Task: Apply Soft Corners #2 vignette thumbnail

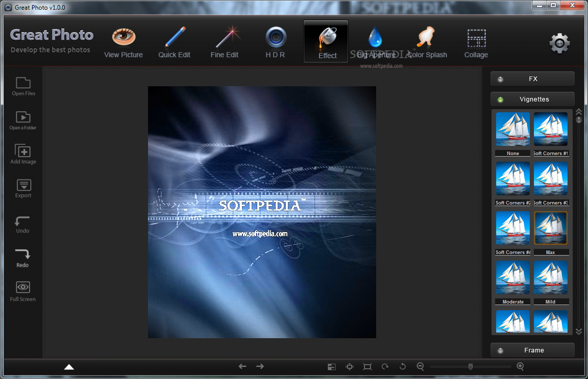Action: (513, 179)
